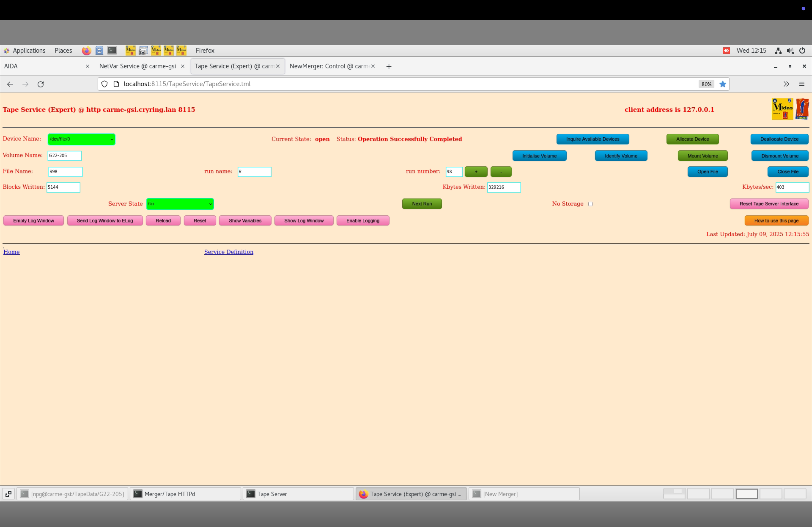Click the screenshot camera launcher icon
The width and height of the screenshot is (812, 527).
(143, 50)
